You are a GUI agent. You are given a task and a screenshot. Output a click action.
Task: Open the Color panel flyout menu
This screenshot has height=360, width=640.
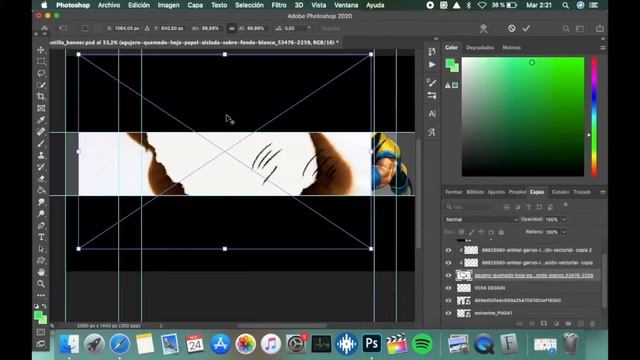click(602, 48)
